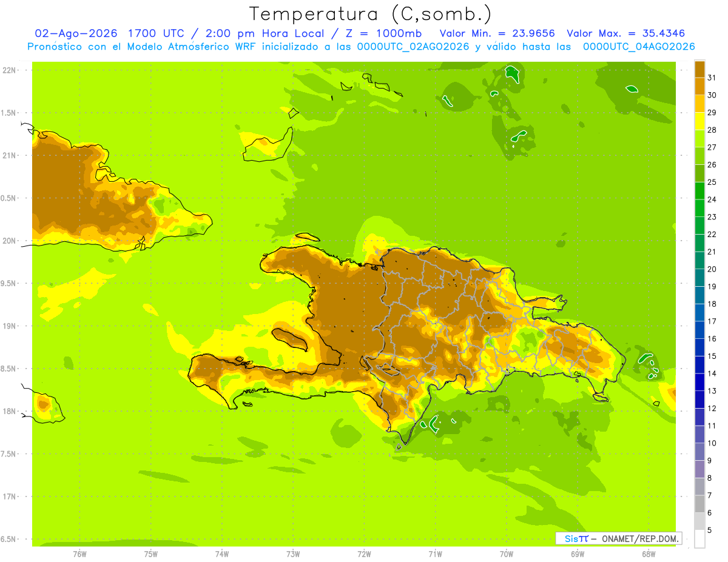
Task: Click the '71W' longitude axis label
Action: point(435,554)
